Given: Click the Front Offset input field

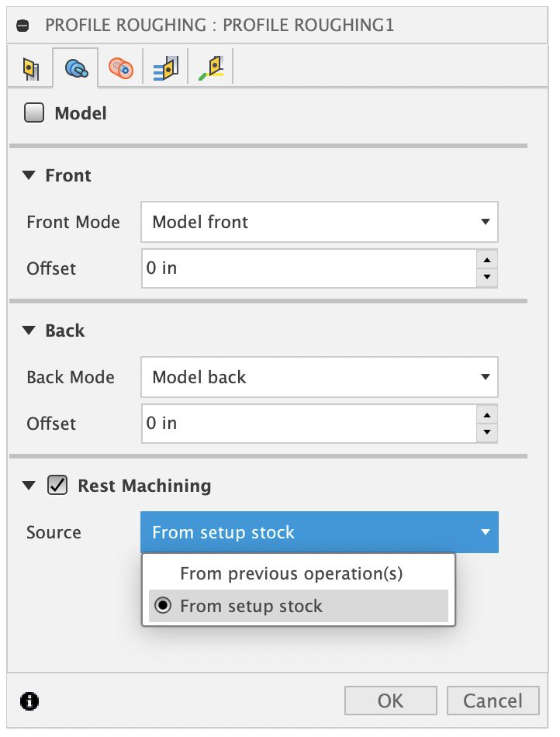Looking at the screenshot, I should [x=308, y=268].
